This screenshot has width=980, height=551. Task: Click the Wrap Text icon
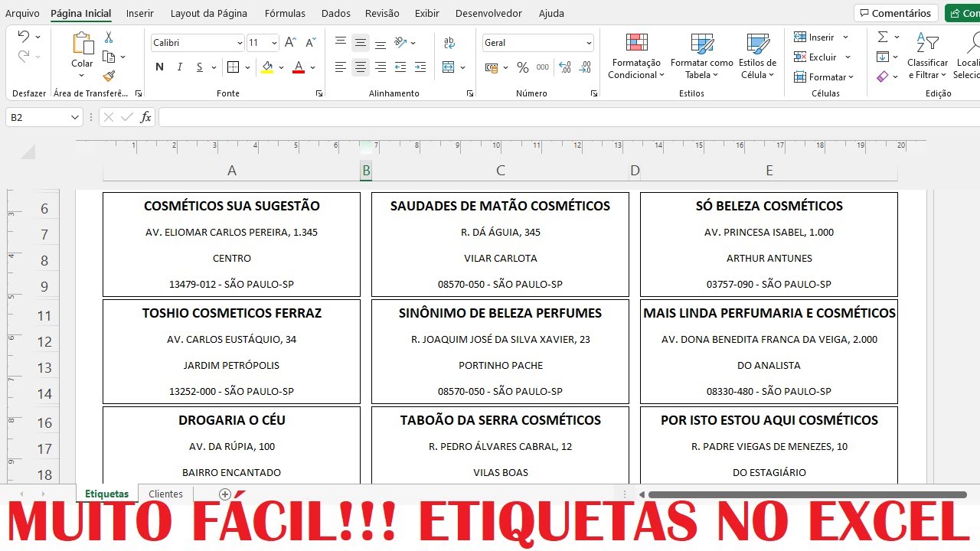tap(449, 43)
